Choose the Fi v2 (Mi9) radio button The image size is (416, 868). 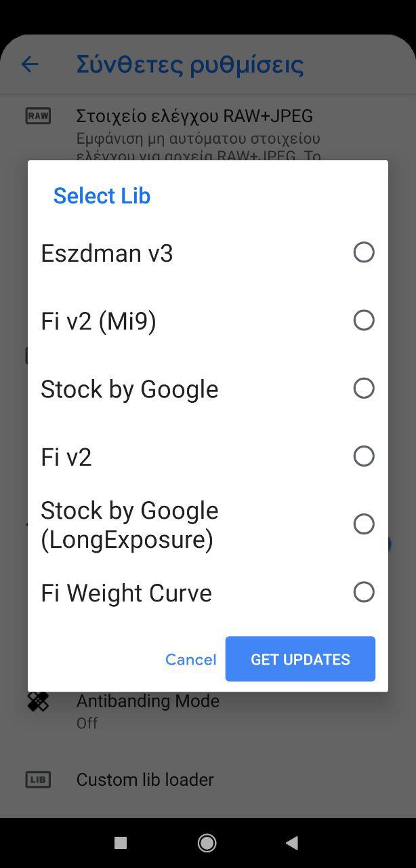click(x=364, y=320)
